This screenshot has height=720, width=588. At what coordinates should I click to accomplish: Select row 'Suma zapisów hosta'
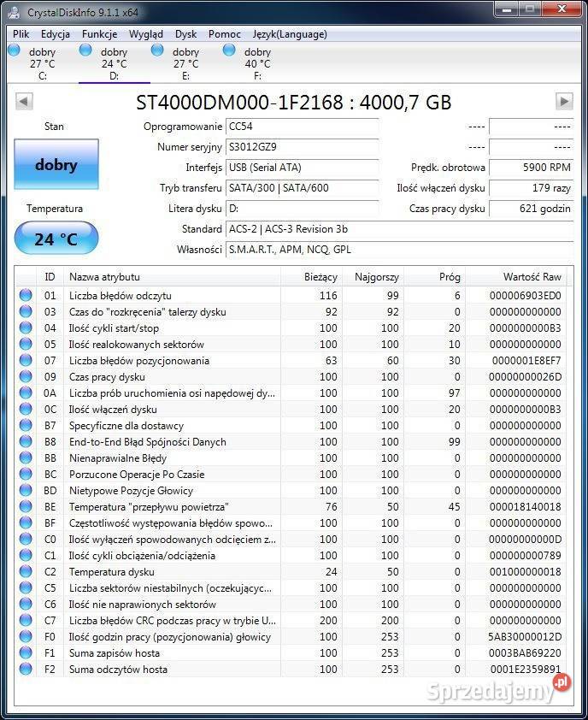(291, 652)
